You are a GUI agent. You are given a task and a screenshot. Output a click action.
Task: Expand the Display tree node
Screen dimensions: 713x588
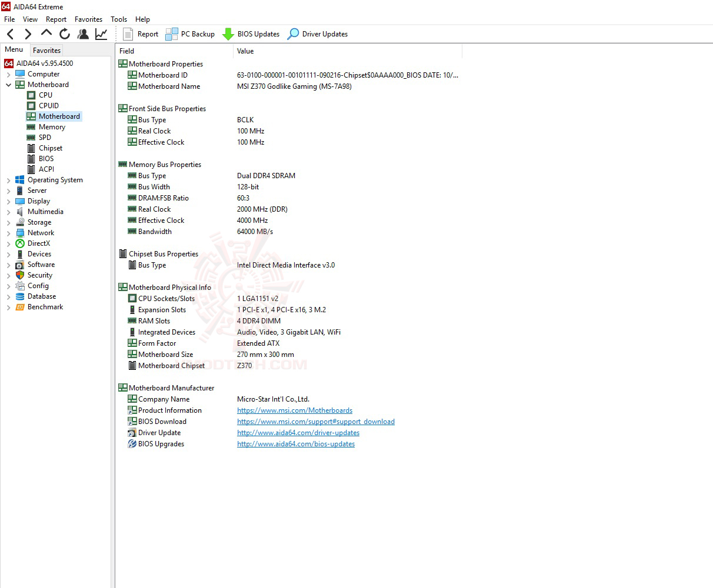[x=8, y=202]
